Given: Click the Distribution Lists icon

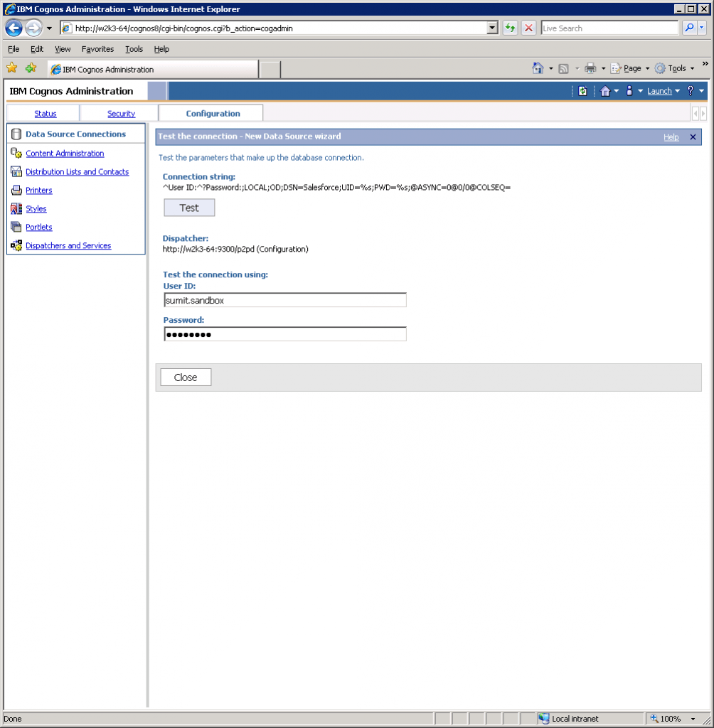Looking at the screenshot, I should [16, 172].
